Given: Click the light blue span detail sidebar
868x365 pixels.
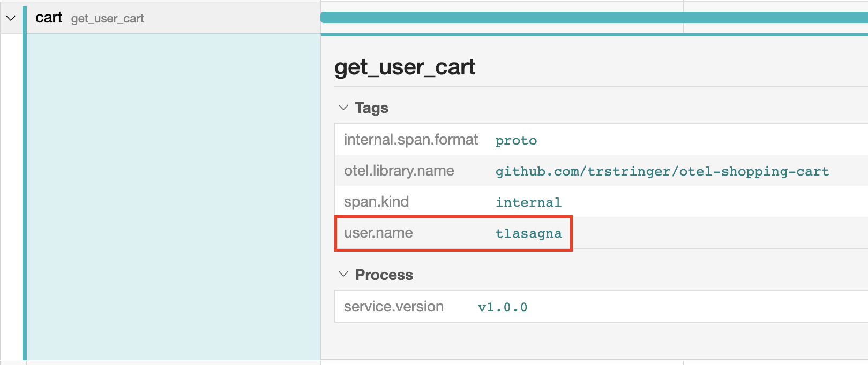Looking at the screenshot, I should [173, 196].
